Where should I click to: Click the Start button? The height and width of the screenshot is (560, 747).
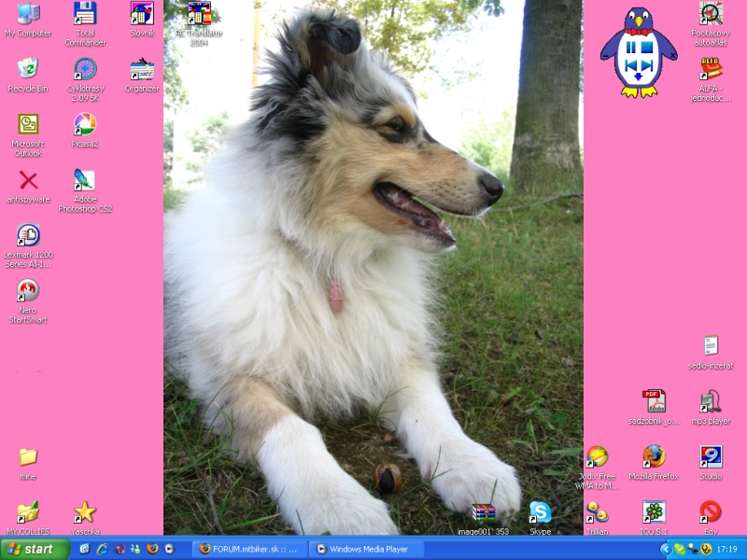click(35, 549)
